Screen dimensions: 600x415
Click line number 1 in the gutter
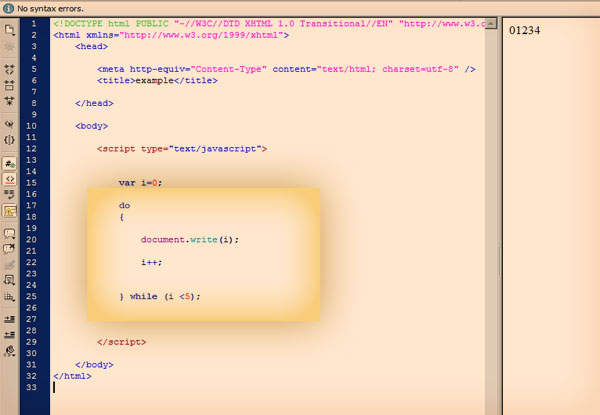coord(34,24)
